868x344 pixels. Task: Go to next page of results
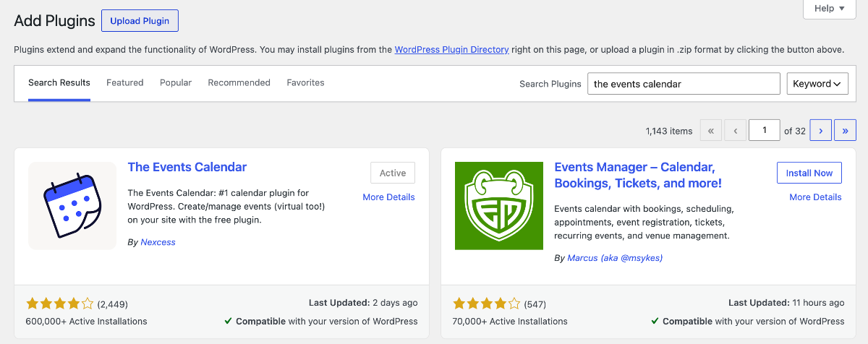[x=820, y=130]
